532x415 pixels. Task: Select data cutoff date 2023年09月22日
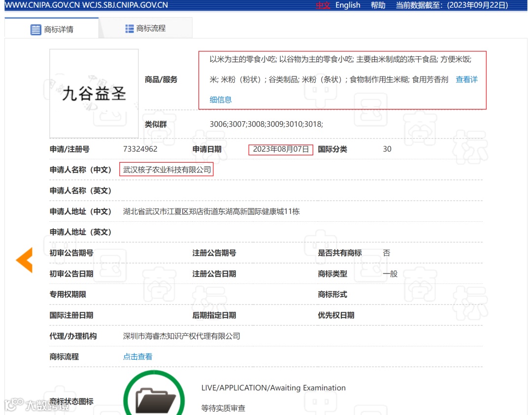click(477, 5)
